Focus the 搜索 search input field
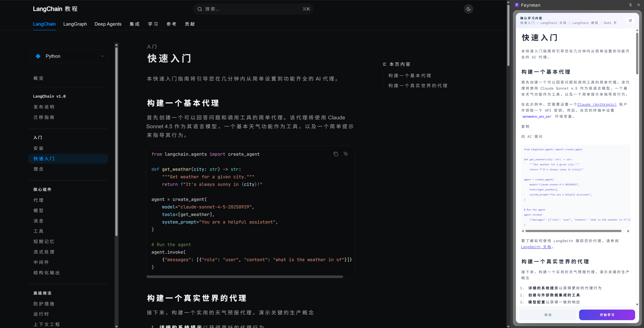The height and width of the screenshot is (328, 644). (x=253, y=9)
